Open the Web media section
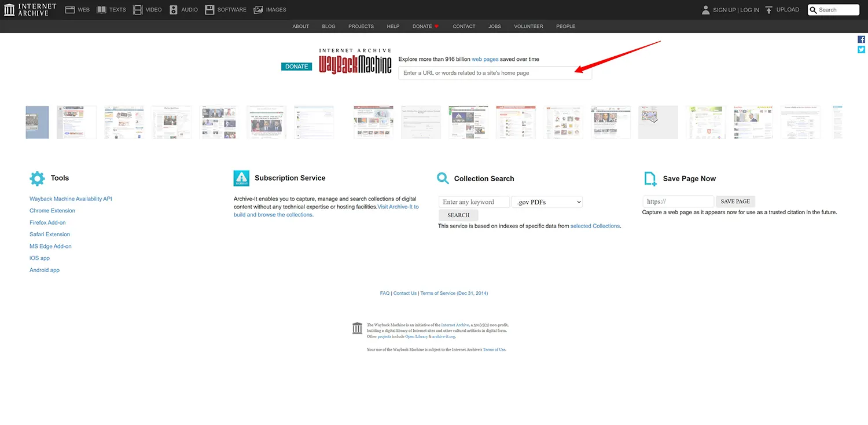This screenshot has height=425, width=868. point(78,10)
